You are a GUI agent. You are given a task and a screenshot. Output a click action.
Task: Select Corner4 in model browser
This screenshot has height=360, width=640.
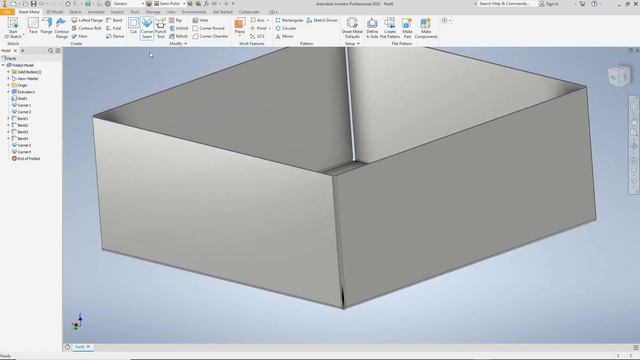tap(22, 152)
